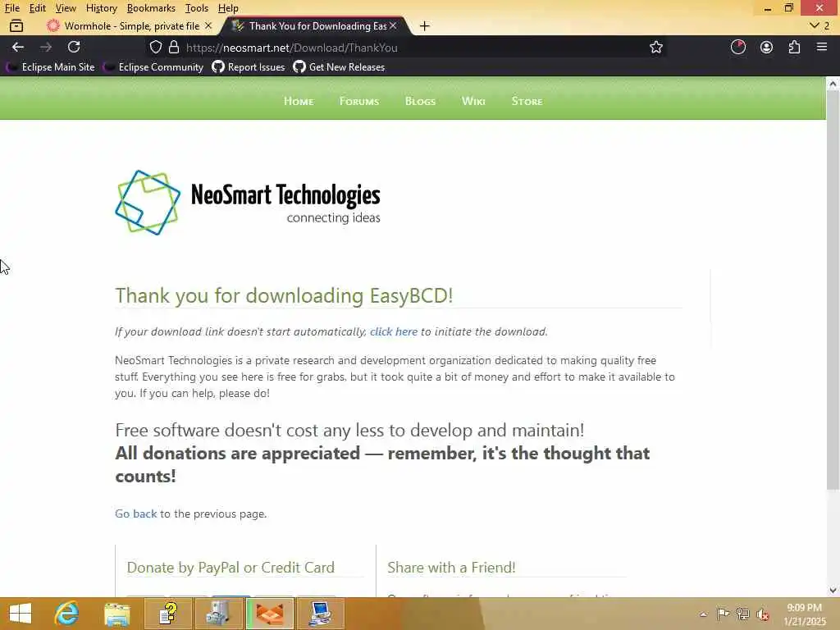Image resolution: width=840 pixels, height=630 pixels.
Task: Go back using the browser back arrow
Action: (x=18, y=47)
